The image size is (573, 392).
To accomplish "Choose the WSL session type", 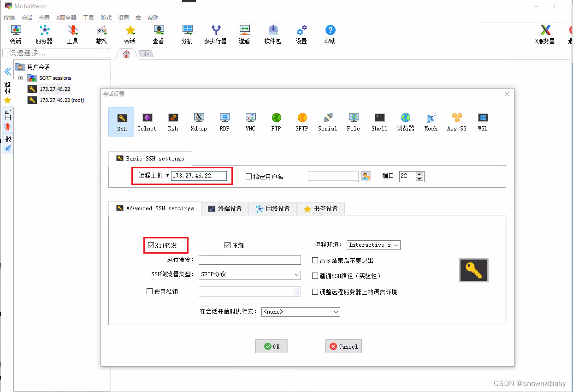I will [x=483, y=122].
